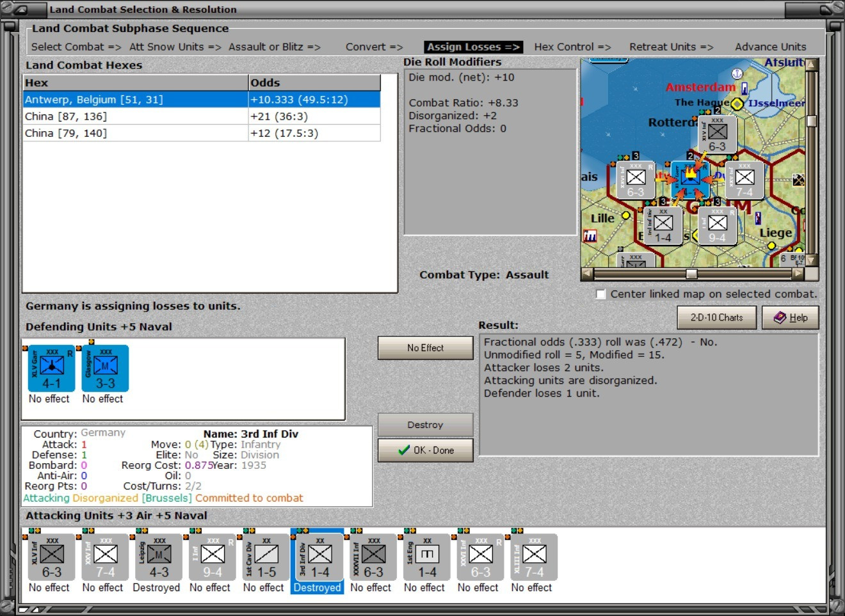Apply No Effect to the selected unit

(x=426, y=348)
